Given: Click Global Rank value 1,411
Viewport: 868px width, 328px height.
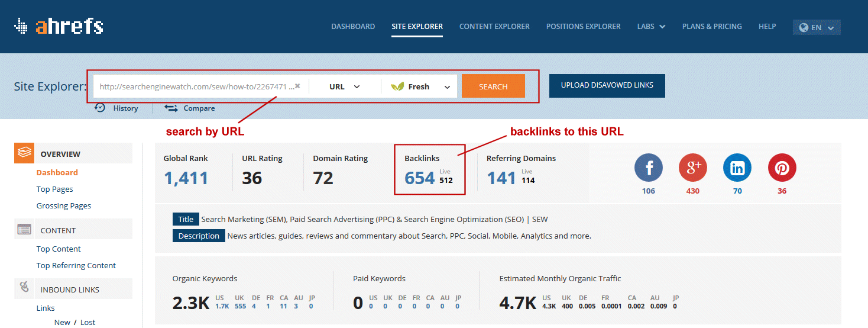Looking at the screenshot, I should pos(186,178).
